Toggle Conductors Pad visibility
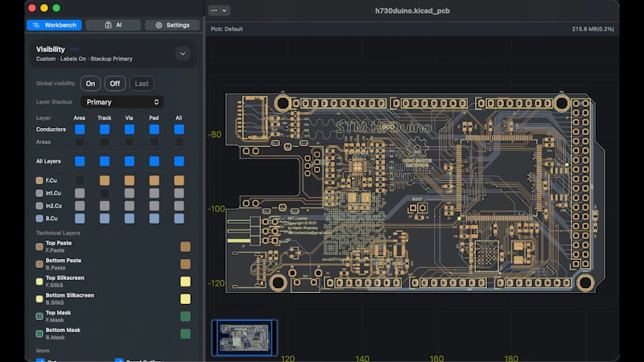Image resolution: width=644 pixels, height=362 pixels. click(154, 130)
